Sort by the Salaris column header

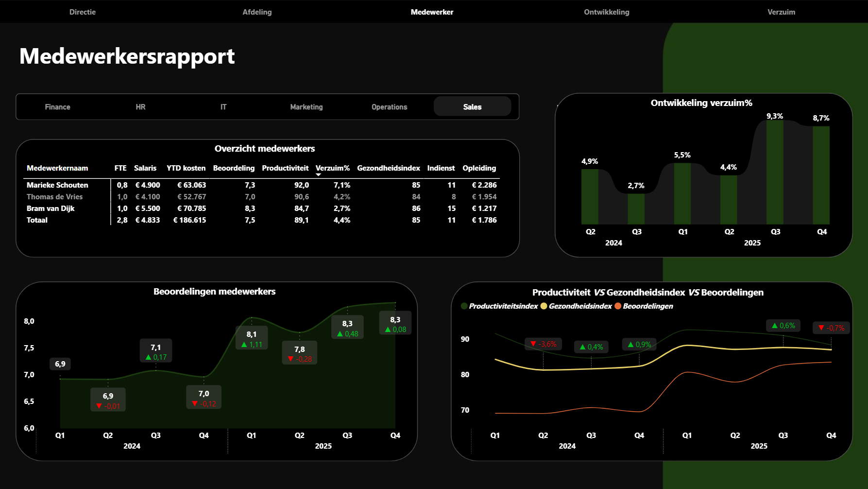click(145, 168)
